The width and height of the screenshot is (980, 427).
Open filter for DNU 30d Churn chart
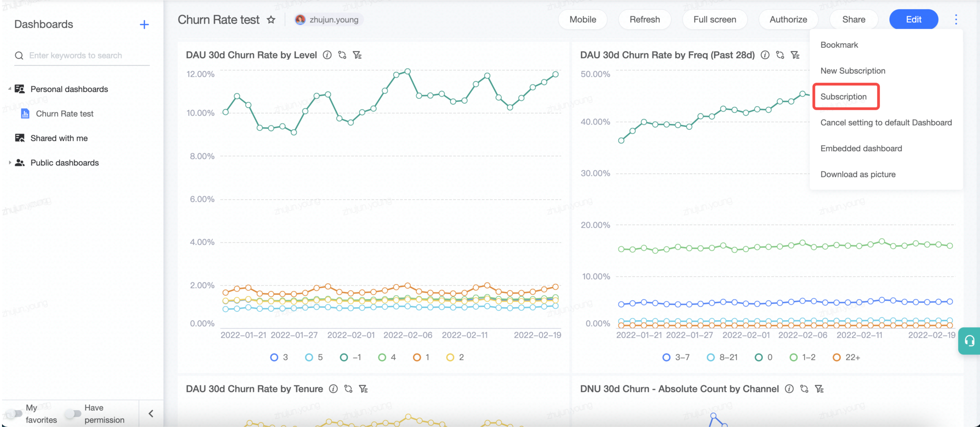tap(819, 389)
